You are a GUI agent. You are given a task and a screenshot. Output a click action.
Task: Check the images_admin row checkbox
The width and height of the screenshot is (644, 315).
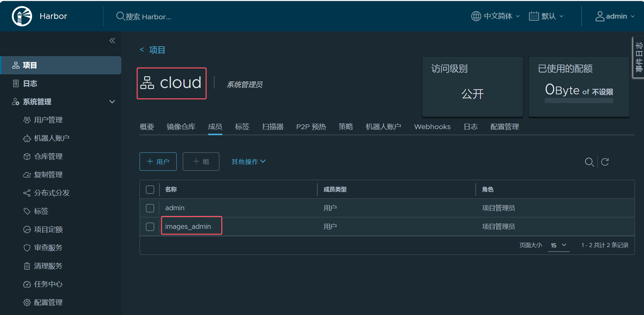point(150,227)
